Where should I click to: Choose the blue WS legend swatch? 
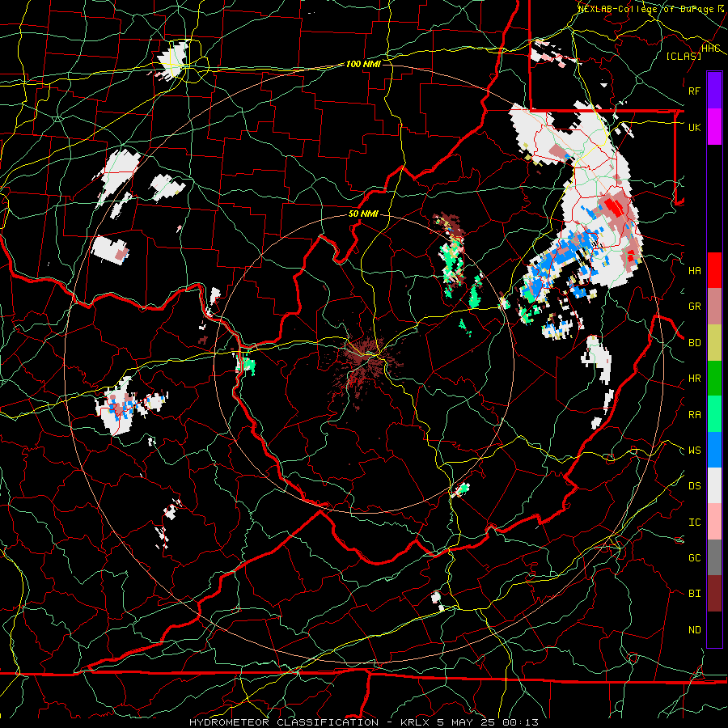(x=714, y=450)
